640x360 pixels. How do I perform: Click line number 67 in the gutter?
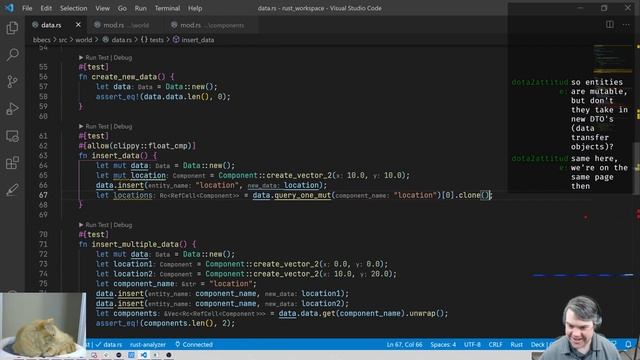[43, 195]
